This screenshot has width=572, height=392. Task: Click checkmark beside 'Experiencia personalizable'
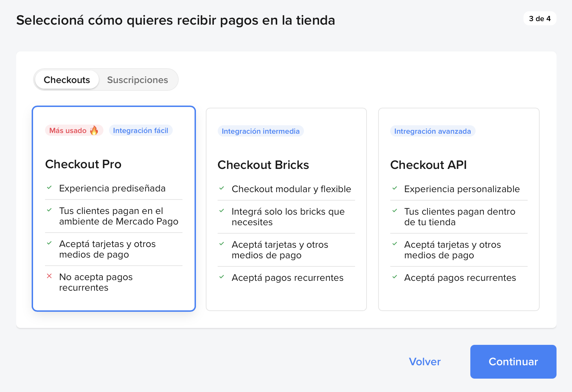395,188
